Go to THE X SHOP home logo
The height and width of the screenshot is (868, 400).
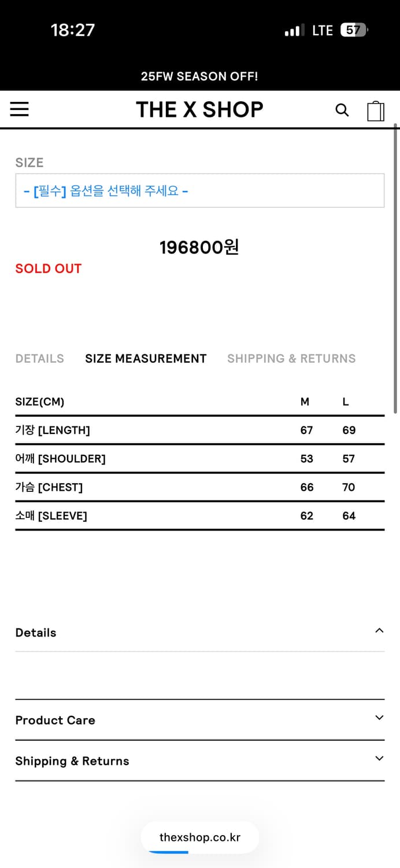click(199, 109)
